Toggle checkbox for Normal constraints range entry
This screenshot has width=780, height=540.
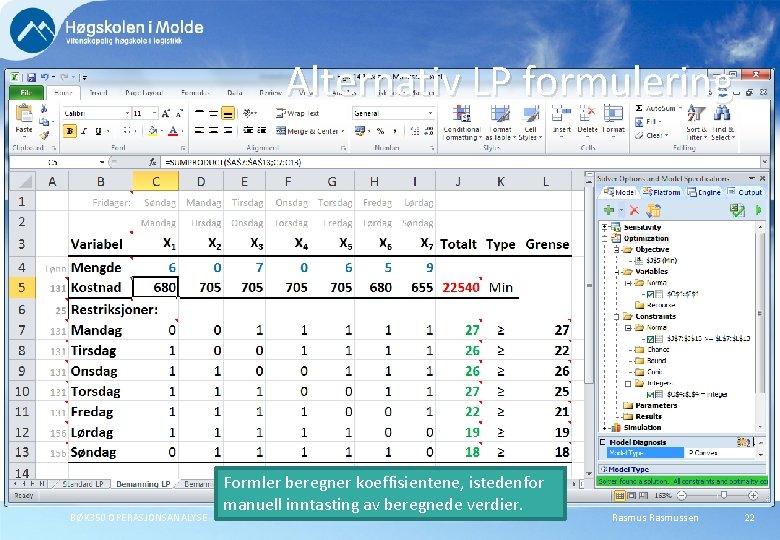(x=650, y=339)
